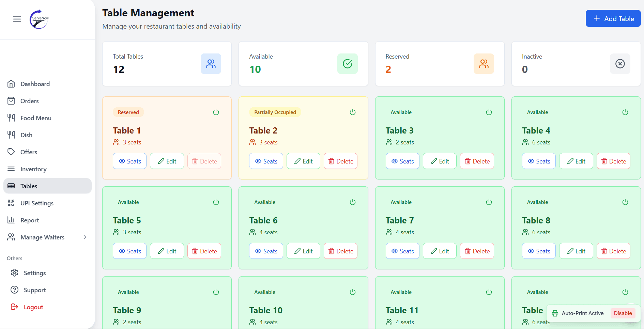Click the Inactive circle-x icon
Viewport: 644px width, 329px height.
tap(620, 64)
